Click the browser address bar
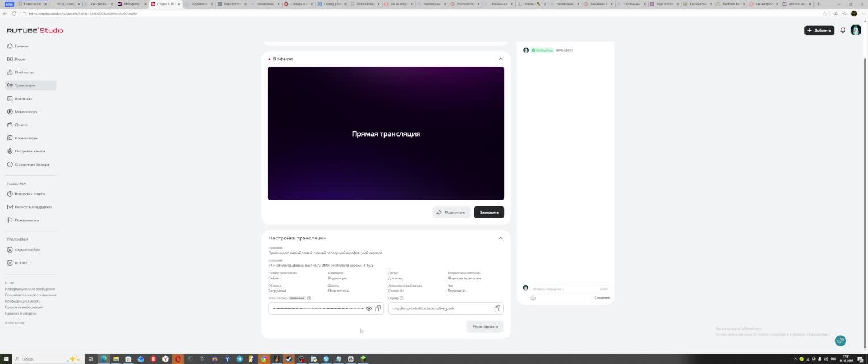Image resolution: width=868 pixels, height=364 pixels. tap(420, 14)
